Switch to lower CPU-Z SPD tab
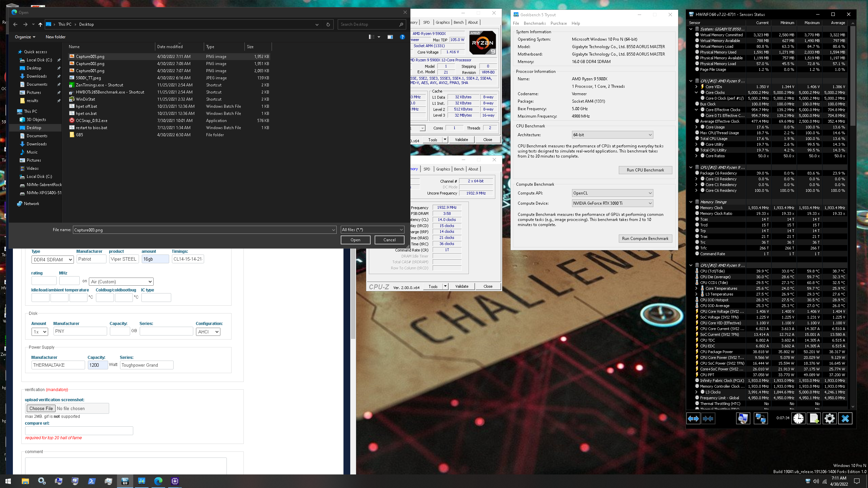Image resolution: width=868 pixels, height=488 pixels. tap(427, 169)
